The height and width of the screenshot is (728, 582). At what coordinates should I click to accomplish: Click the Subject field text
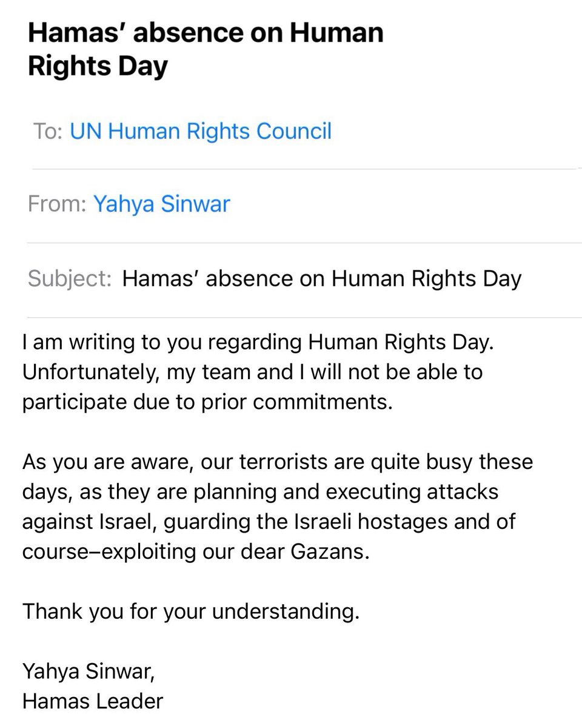click(x=321, y=278)
